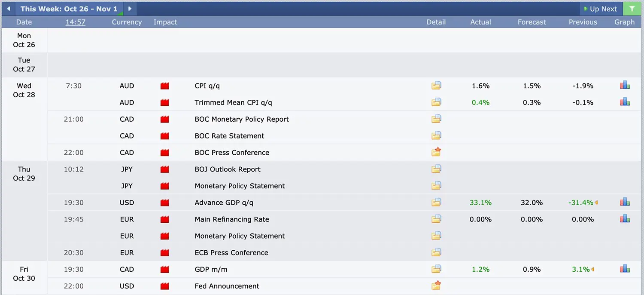Show graph for Trimmed Mean CPI q/q
The width and height of the screenshot is (644, 295).
coord(625,102)
